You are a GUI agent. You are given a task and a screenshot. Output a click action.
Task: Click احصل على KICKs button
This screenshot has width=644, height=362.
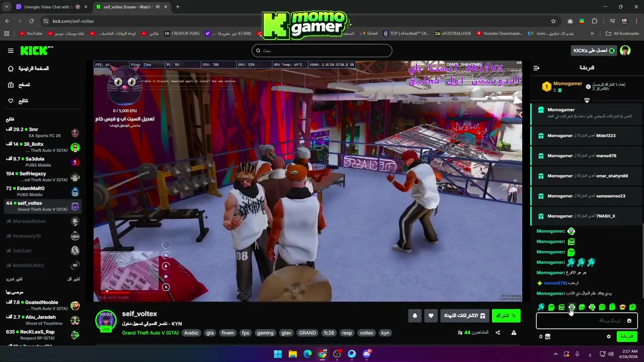(594, 51)
